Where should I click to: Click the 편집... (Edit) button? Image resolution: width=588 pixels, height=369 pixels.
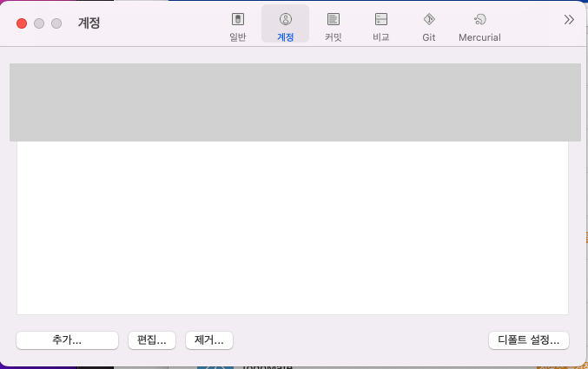click(152, 340)
